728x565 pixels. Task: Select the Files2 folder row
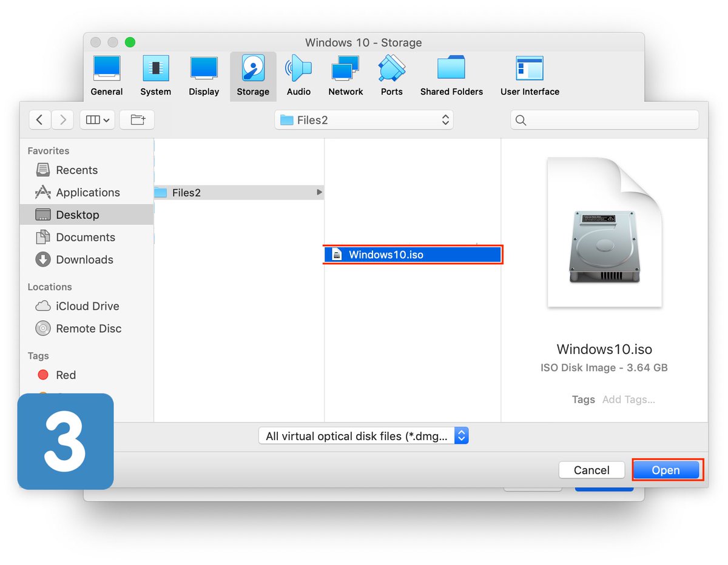tap(239, 193)
